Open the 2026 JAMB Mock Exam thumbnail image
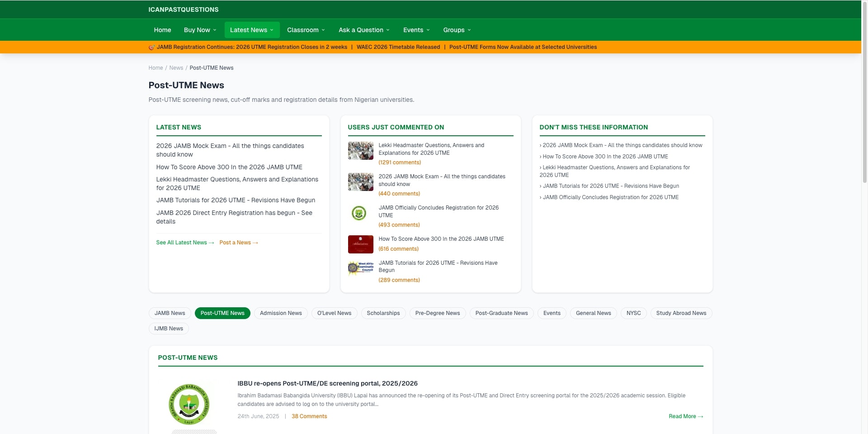This screenshot has width=868, height=434. pyautogui.click(x=360, y=182)
